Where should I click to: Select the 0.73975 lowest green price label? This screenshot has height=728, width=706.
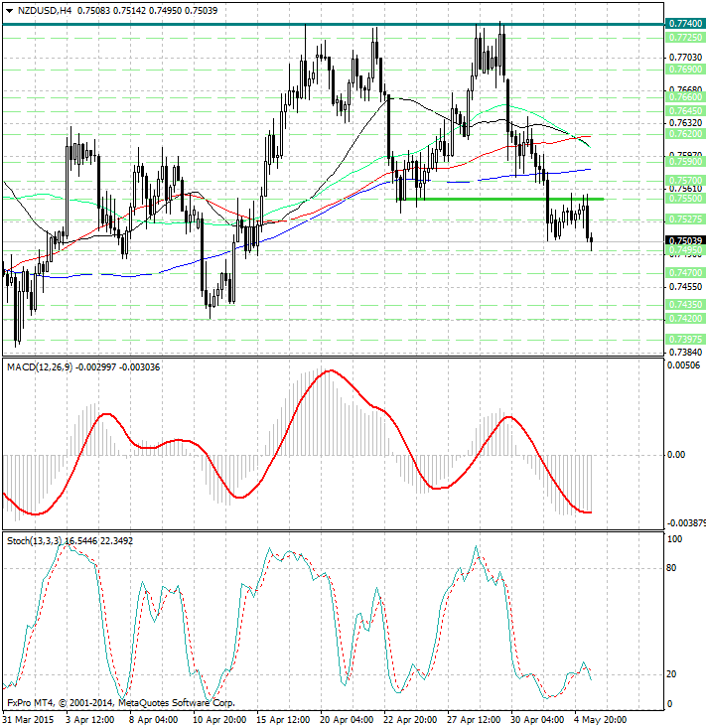tap(685, 340)
